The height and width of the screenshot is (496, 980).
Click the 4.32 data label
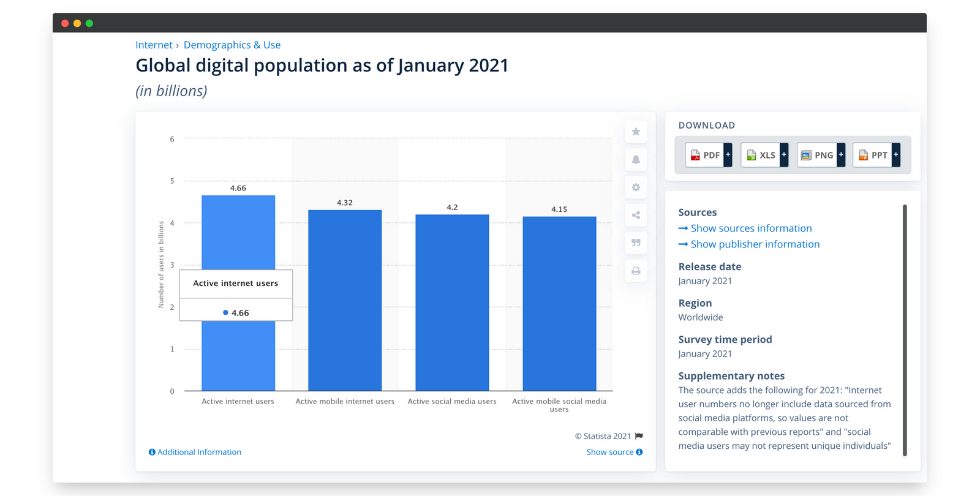click(x=345, y=203)
